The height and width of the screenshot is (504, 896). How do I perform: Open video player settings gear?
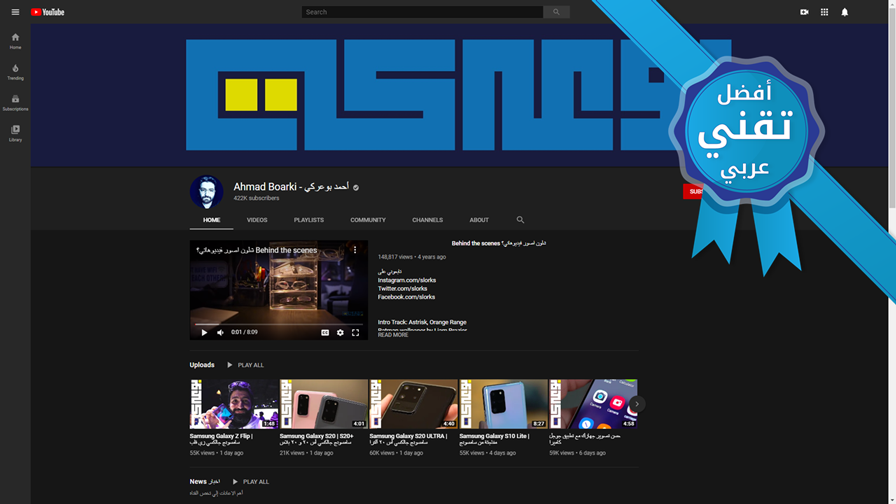click(x=340, y=332)
